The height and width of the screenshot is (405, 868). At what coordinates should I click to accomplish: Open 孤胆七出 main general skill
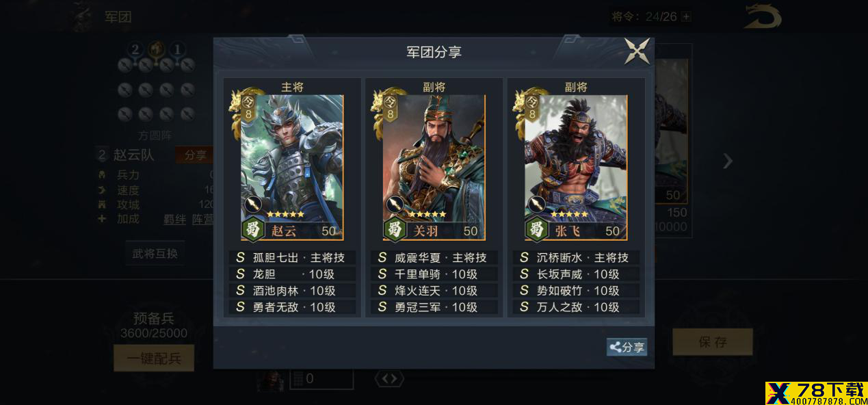coord(292,258)
